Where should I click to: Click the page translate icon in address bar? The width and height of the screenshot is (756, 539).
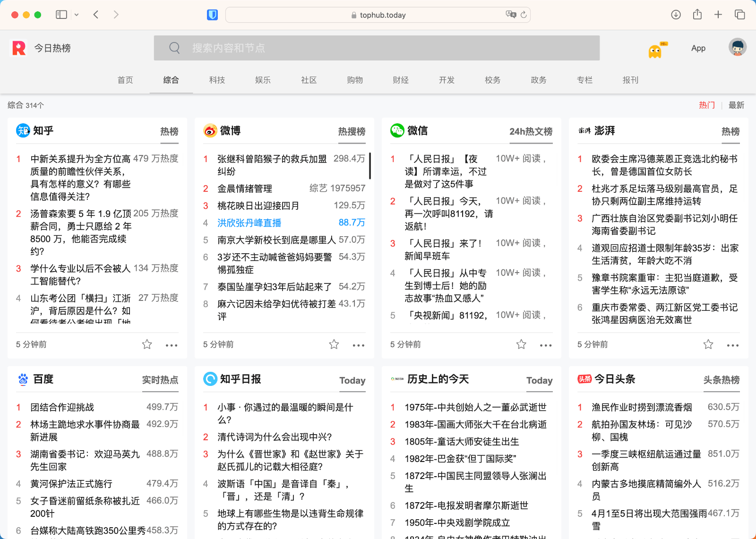pyautogui.click(x=510, y=15)
